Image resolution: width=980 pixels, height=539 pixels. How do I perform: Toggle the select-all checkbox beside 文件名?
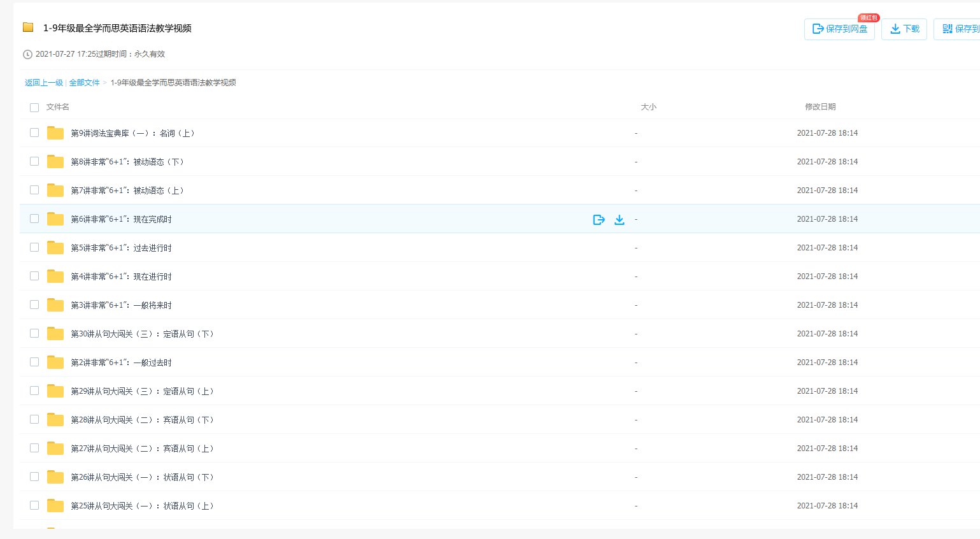click(34, 108)
